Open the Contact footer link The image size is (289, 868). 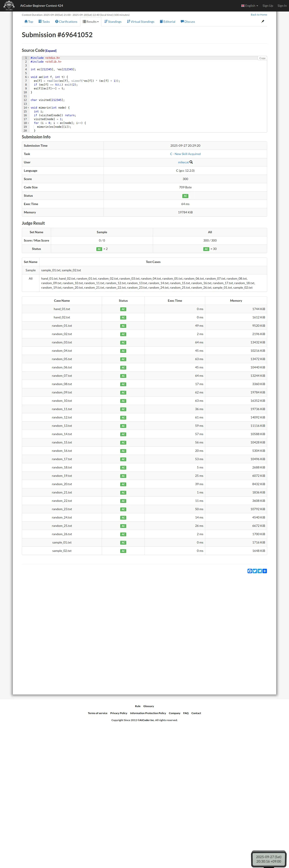196,713
